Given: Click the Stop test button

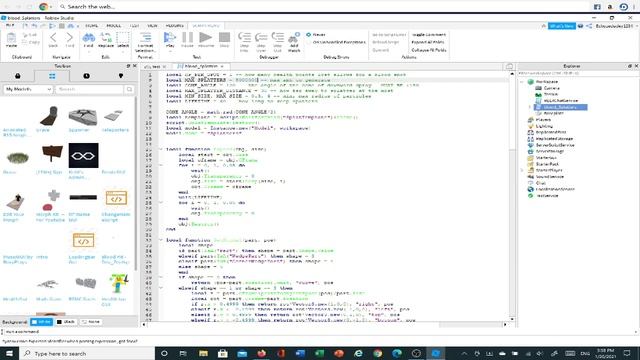Looking at the screenshot, I should pyautogui.click(x=224, y=38).
